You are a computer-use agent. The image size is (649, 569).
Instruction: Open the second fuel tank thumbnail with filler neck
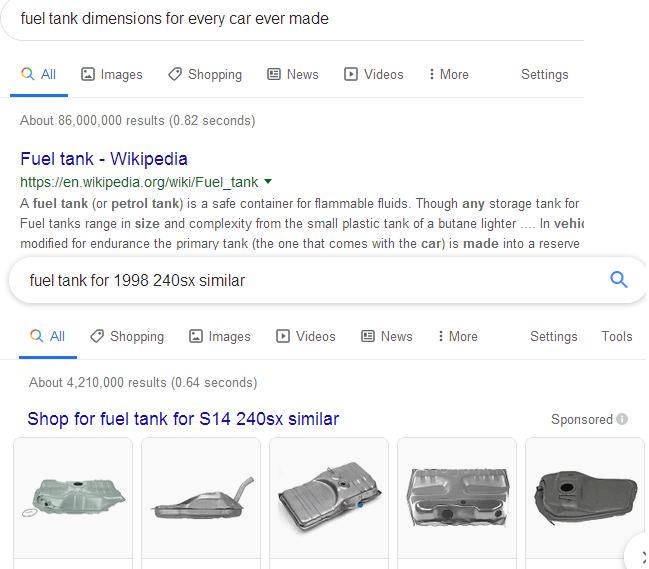[x=201, y=498]
